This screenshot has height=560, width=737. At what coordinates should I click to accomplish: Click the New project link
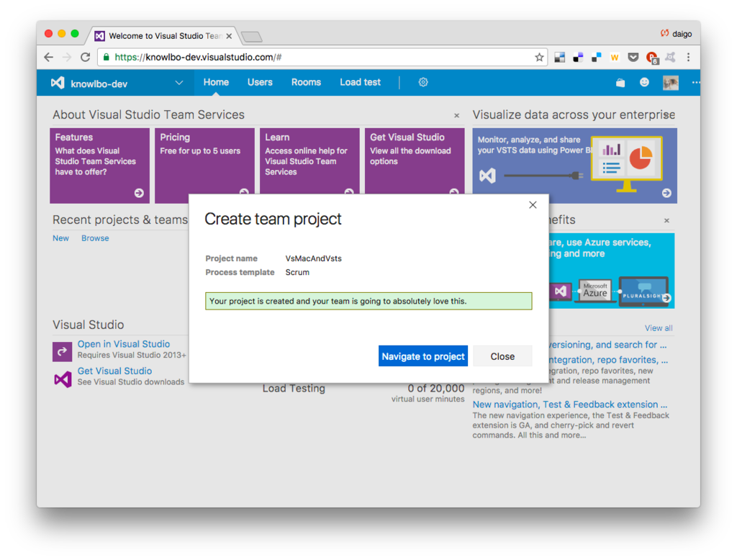click(60, 238)
